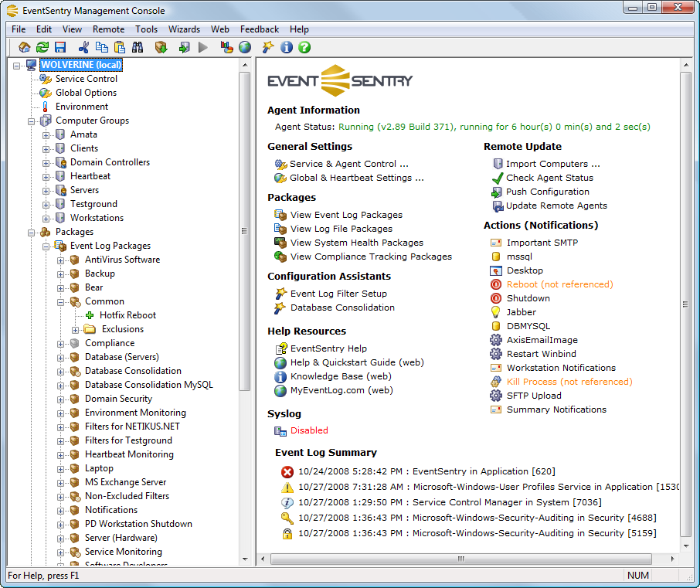Click the green help question mark icon
This screenshot has height=588, width=700.
pyautogui.click(x=304, y=47)
